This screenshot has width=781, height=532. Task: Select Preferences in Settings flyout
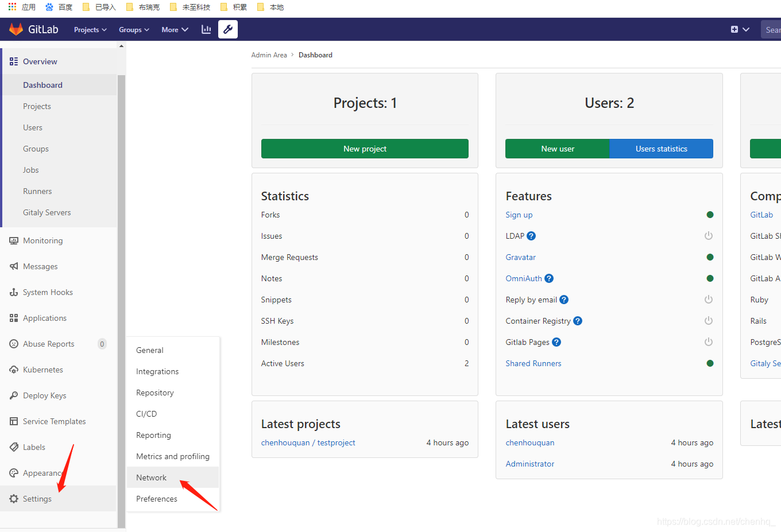[173, 499]
